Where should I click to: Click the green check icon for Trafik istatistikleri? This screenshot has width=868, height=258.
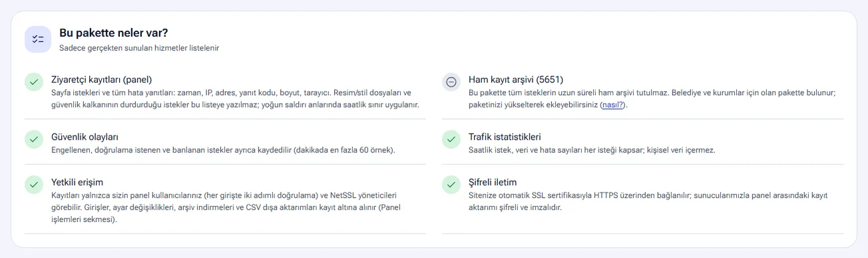coord(451,139)
